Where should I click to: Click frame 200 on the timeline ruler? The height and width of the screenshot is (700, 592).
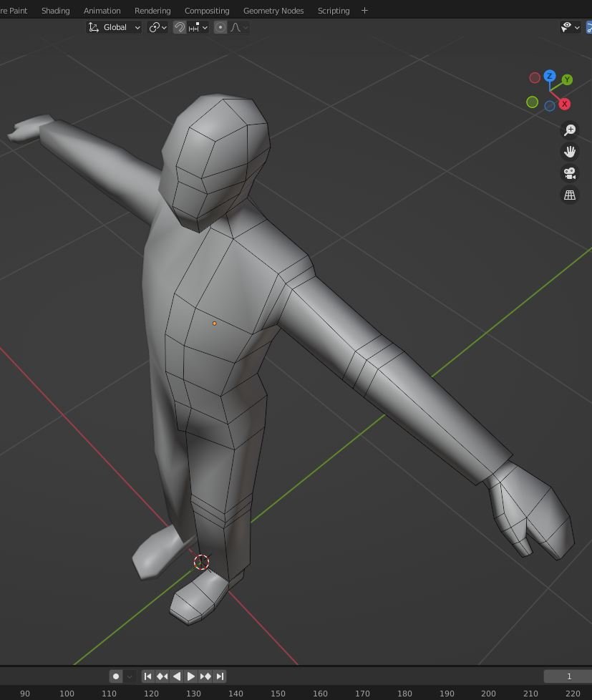click(x=488, y=694)
